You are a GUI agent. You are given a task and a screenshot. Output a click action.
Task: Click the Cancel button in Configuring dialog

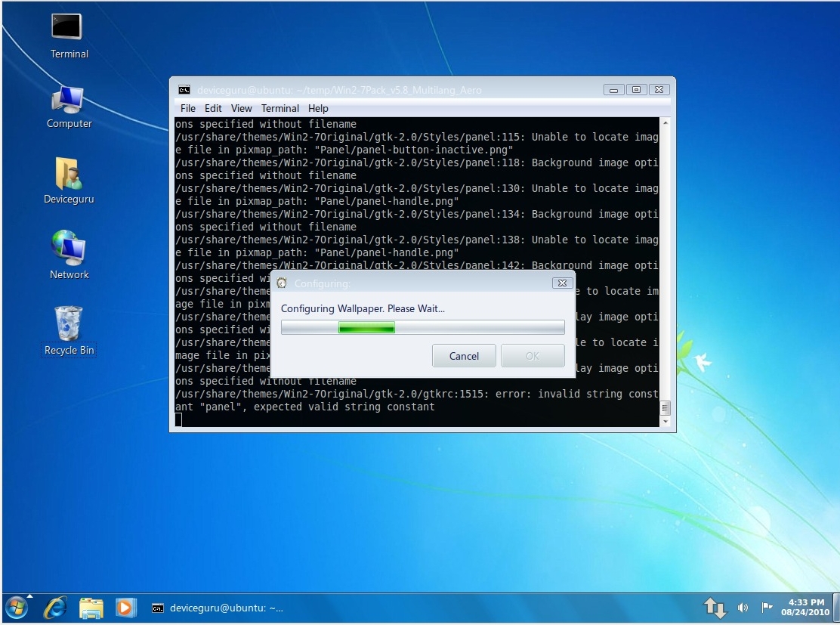point(464,356)
